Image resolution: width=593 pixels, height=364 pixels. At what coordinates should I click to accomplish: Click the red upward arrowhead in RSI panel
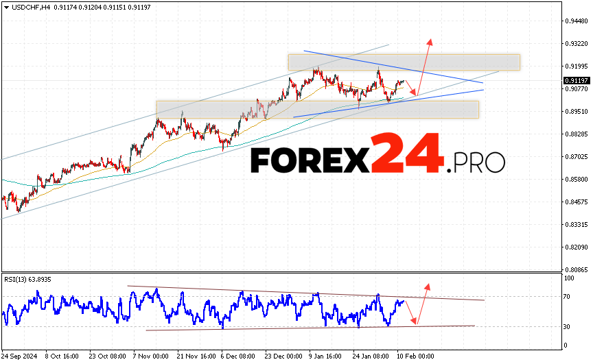(x=427, y=286)
